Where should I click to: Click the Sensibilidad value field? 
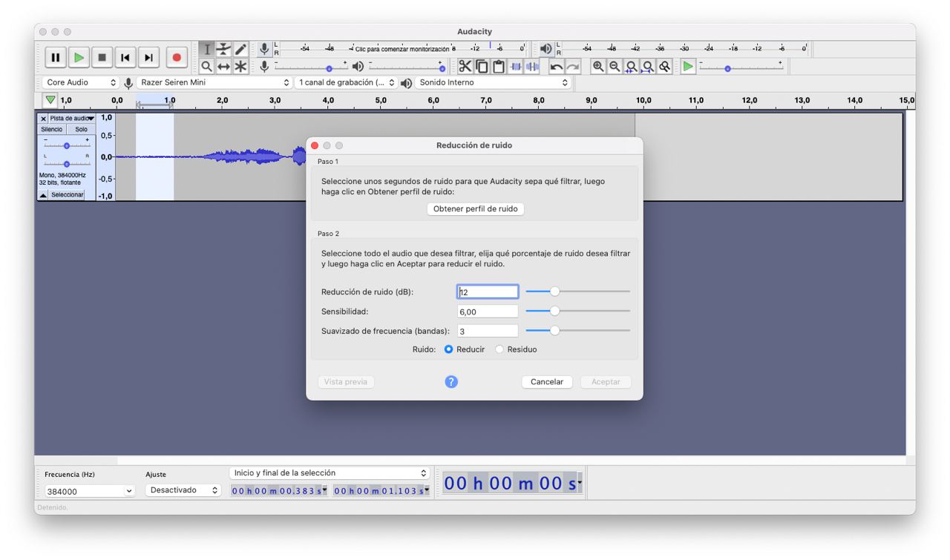click(x=488, y=312)
